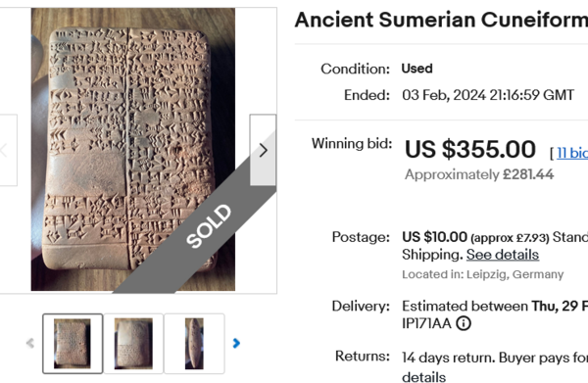The width and height of the screenshot is (588, 383).
Task: Select the second tablet back thumbnail
Action: 133,344
